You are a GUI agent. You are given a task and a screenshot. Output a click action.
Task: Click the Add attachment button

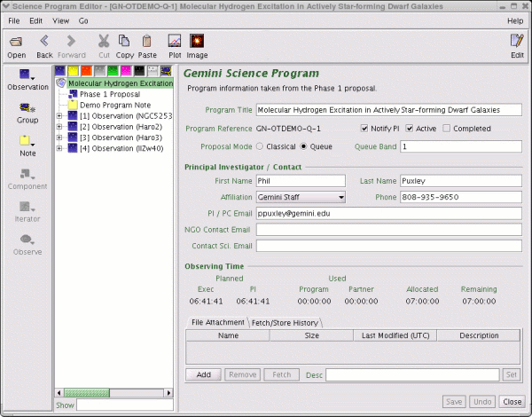pyautogui.click(x=204, y=374)
